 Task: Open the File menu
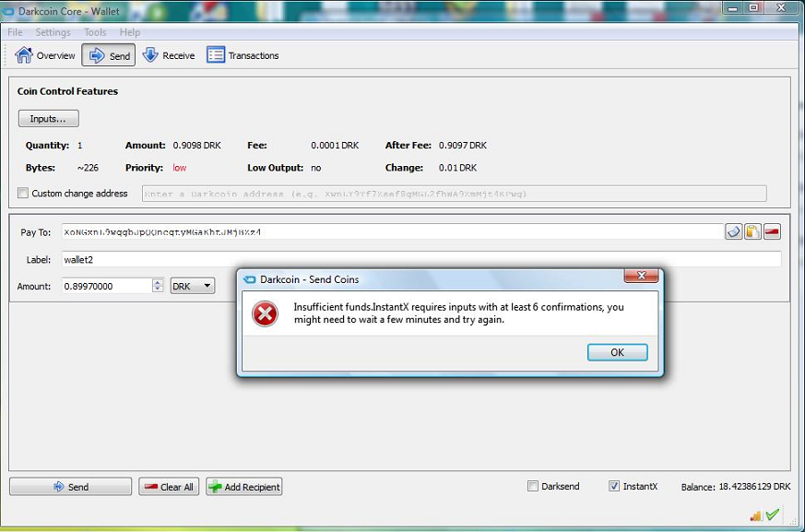15,32
